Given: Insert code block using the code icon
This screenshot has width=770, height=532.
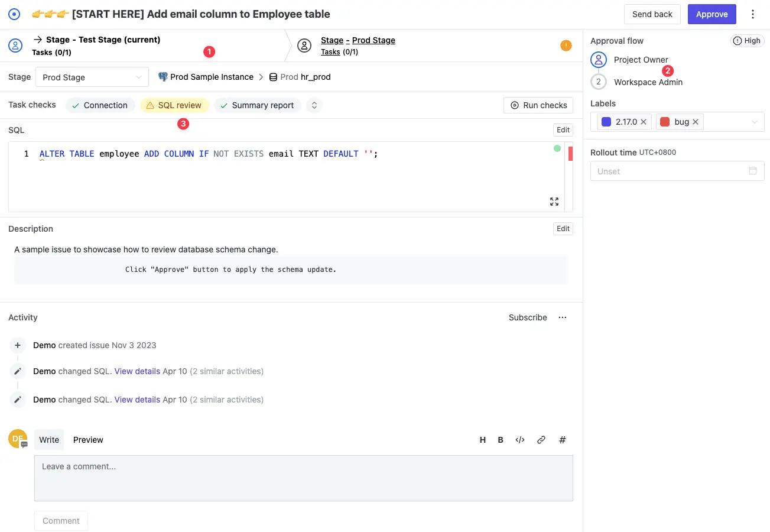Looking at the screenshot, I should pos(520,440).
